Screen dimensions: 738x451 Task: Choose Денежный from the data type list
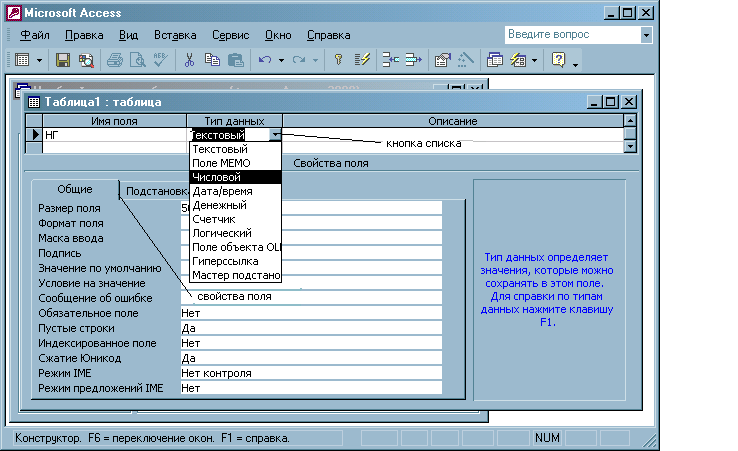coord(235,205)
